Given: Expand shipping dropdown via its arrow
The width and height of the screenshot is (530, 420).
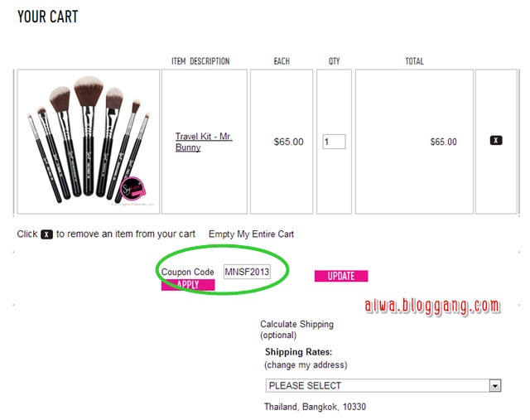Looking at the screenshot, I should [495, 385].
